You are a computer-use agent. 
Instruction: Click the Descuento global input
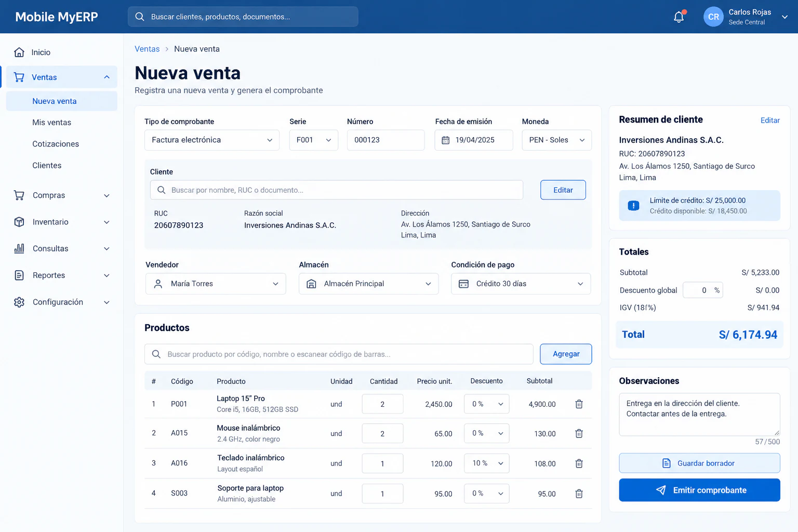tap(702, 290)
